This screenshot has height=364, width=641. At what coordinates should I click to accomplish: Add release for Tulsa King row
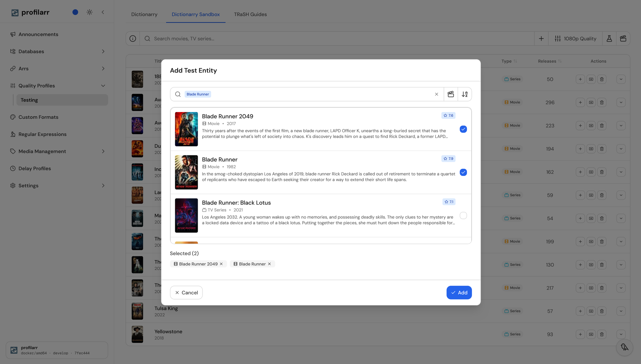(x=580, y=311)
